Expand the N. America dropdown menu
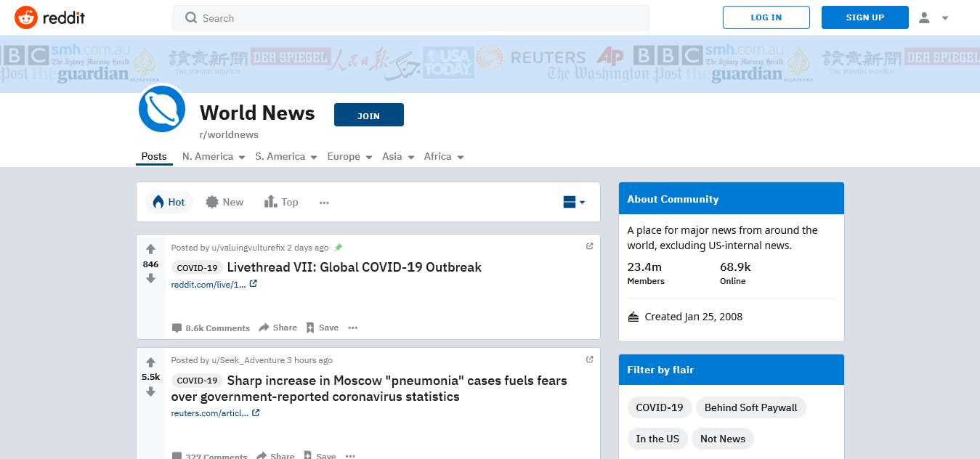This screenshot has width=980, height=459. (x=213, y=156)
